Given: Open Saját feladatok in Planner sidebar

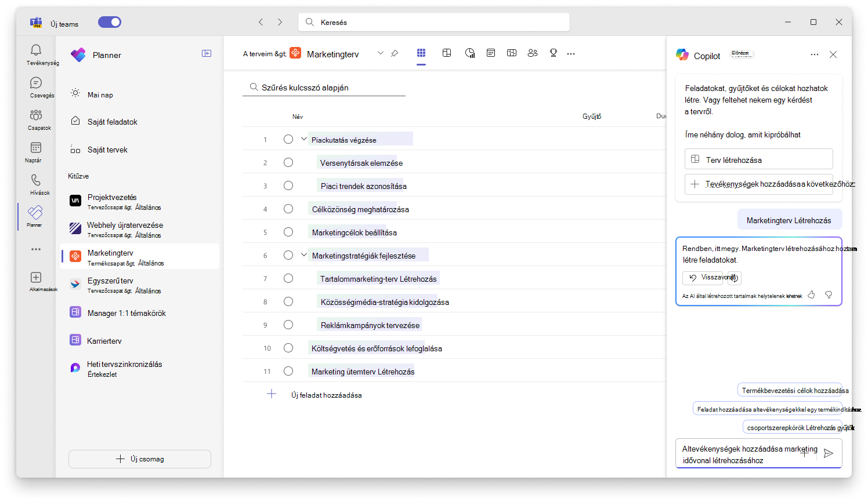Looking at the screenshot, I should click(x=140, y=122).
